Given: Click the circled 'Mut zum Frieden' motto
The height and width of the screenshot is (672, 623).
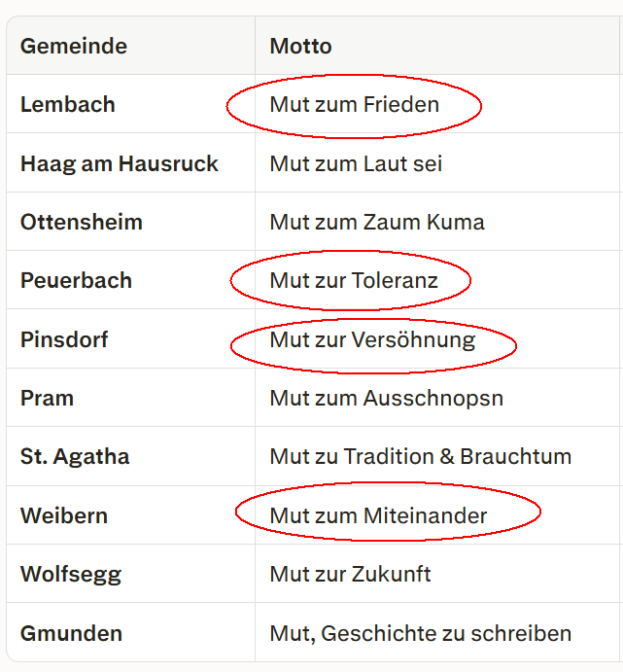Looking at the screenshot, I should click(x=355, y=104).
